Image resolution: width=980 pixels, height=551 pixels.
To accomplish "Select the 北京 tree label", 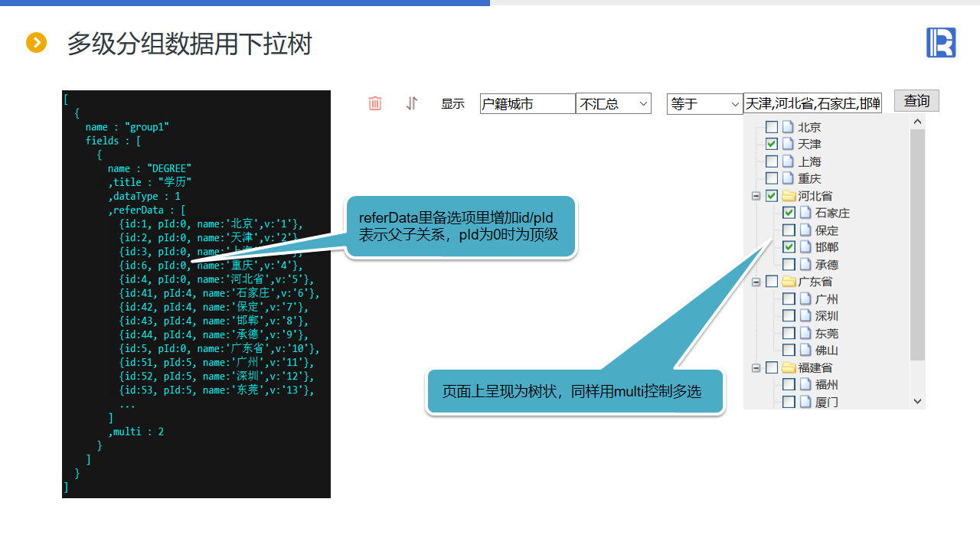I will coord(809,127).
